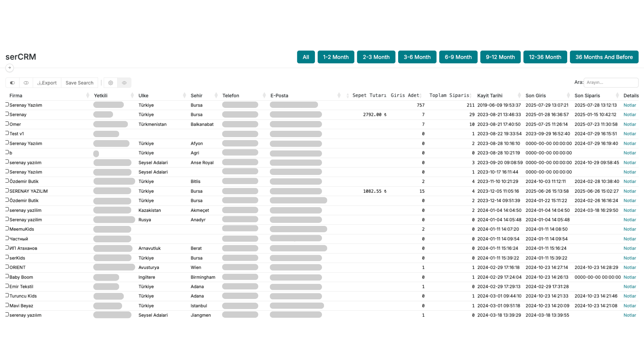Export the table data

(x=47, y=83)
